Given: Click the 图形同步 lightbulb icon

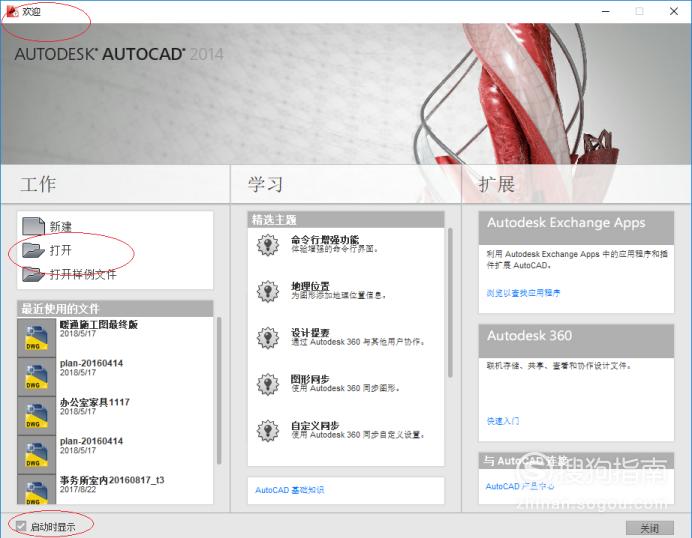Looking at the screenshot, I should pos(268,384).
